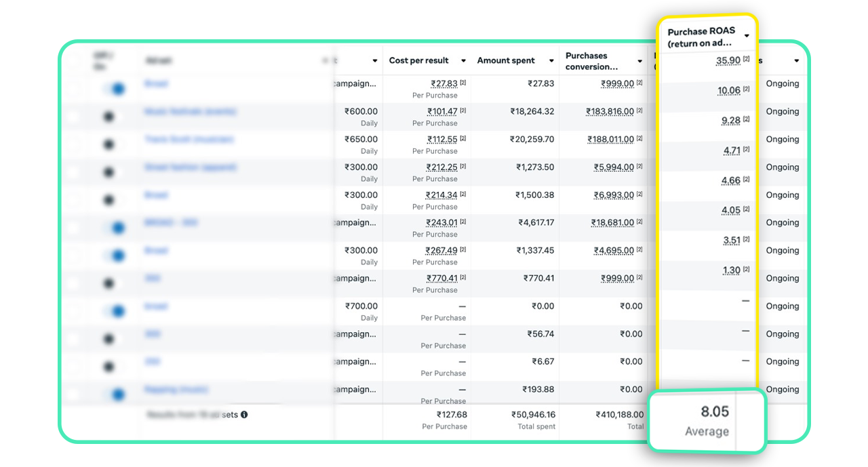This screenshot has width=868, height=467.
Task: Click info icon beside results from ad sets
Action: [x=244, y=414]
